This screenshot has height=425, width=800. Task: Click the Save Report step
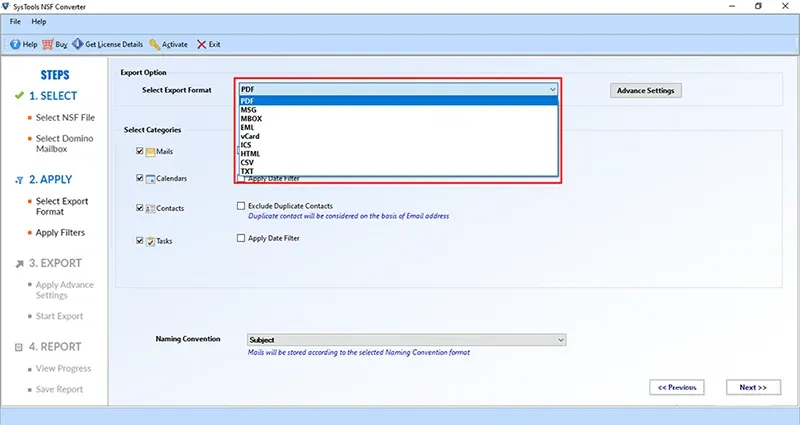tap(59, 389)
